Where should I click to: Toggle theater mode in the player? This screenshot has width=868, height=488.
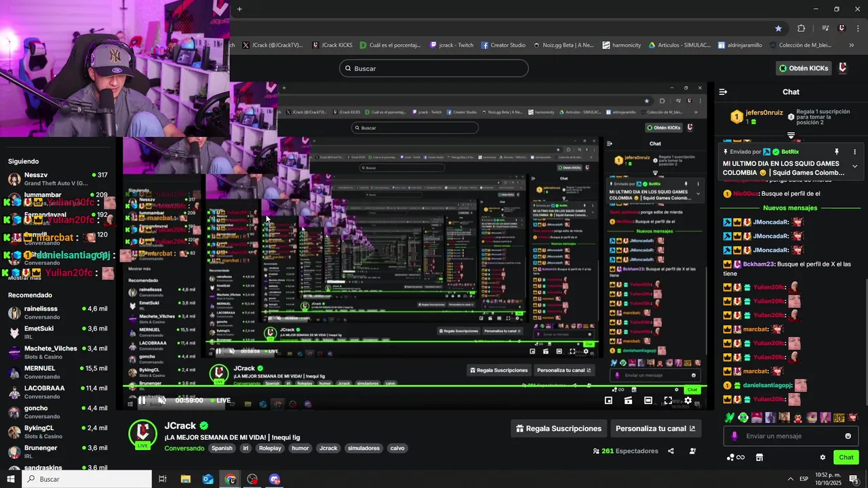coord(648,401)
